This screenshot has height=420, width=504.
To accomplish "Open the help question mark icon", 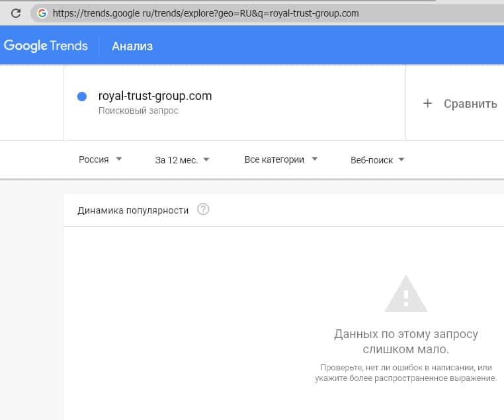I will tap(203, 210).
